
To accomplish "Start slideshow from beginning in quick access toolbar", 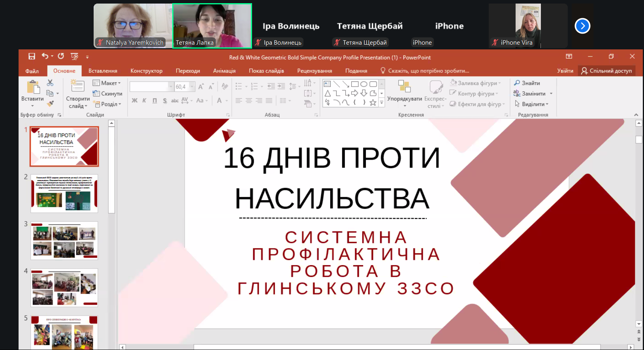I will (74, 56).
